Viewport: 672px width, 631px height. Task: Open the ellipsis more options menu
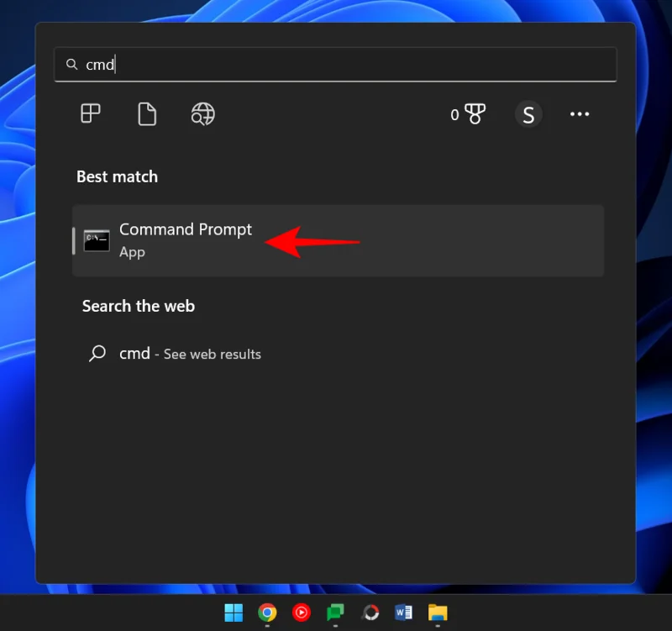pos(579,114)
